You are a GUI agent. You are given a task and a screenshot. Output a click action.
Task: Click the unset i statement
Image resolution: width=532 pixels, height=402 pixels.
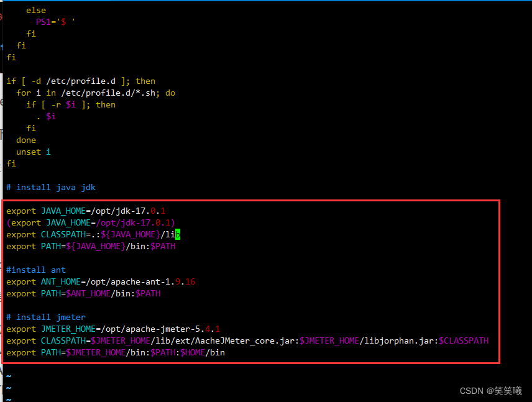click(x=34, y=152)
